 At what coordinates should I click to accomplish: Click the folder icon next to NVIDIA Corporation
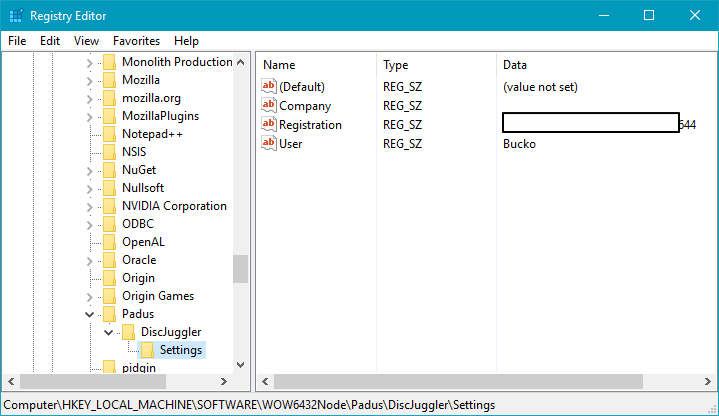[110, 206]
